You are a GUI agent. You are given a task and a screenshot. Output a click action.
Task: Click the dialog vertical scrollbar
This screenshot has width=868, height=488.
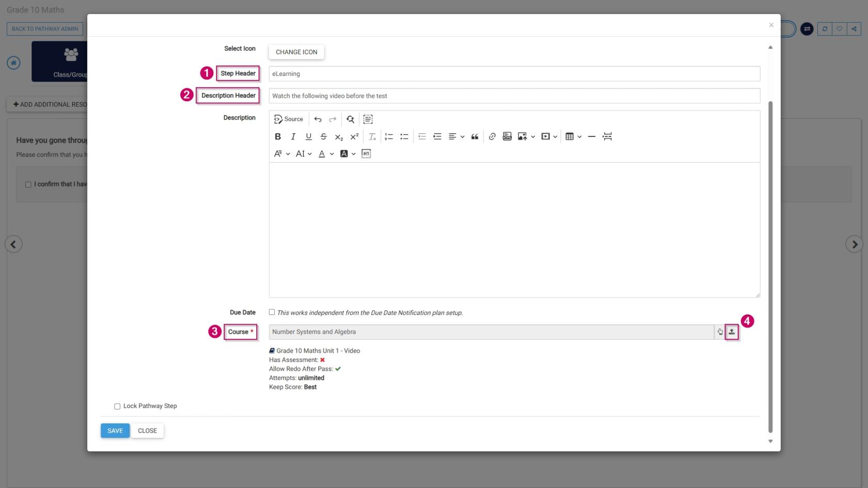coord(770,266)
